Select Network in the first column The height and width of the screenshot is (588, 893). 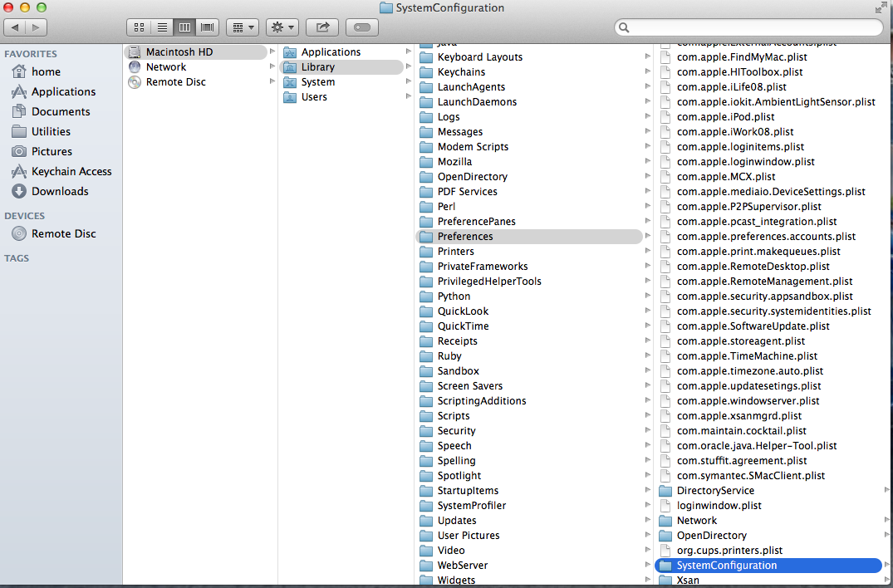[x=197, y=66]
